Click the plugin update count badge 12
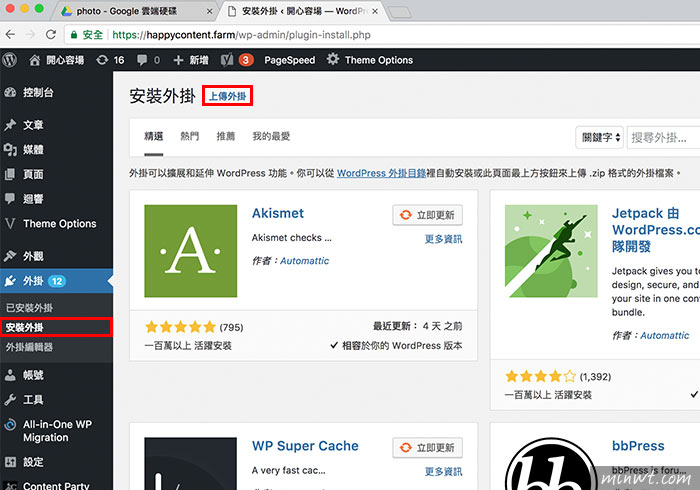This screenshot has height=490, width=700. tap(57, 281)
